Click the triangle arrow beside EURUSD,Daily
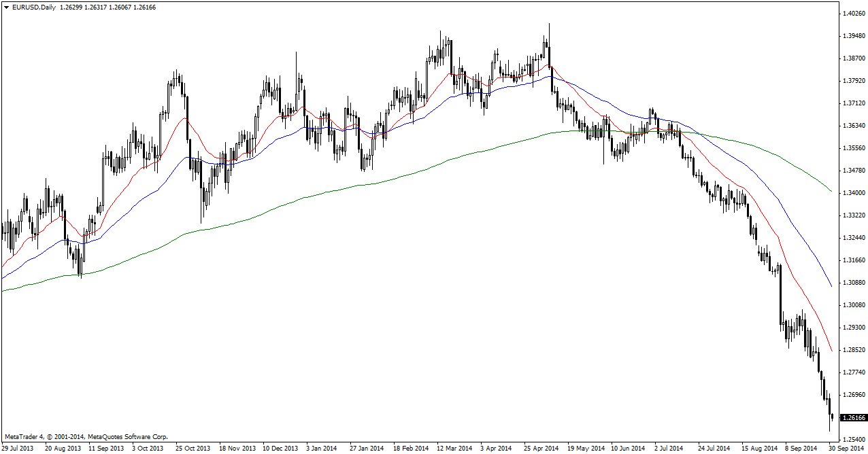Screen dimensions: 868x454 click(7, 7)
